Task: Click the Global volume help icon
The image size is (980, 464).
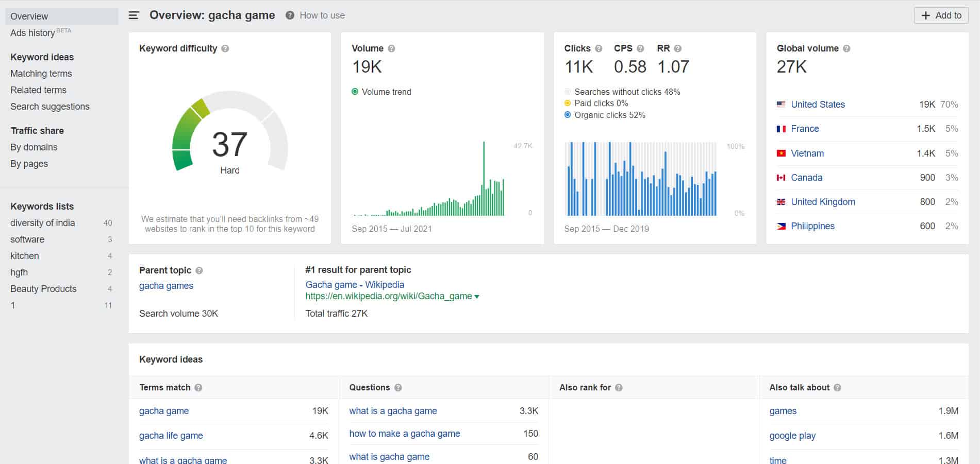Action: 846,48
